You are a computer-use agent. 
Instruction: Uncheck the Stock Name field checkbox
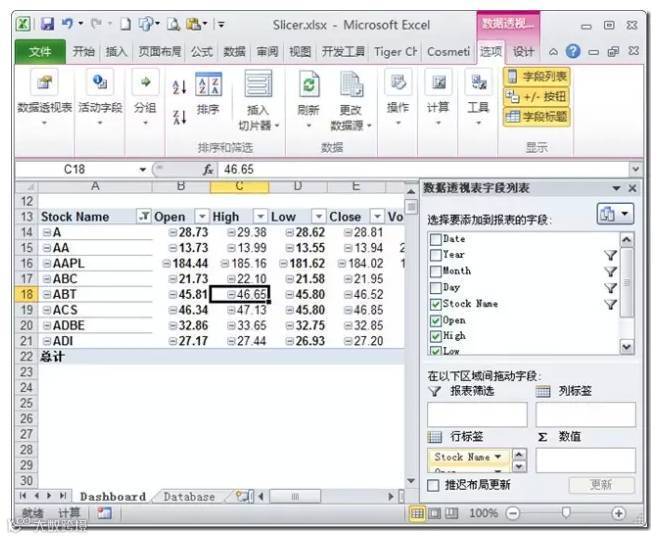436,304
